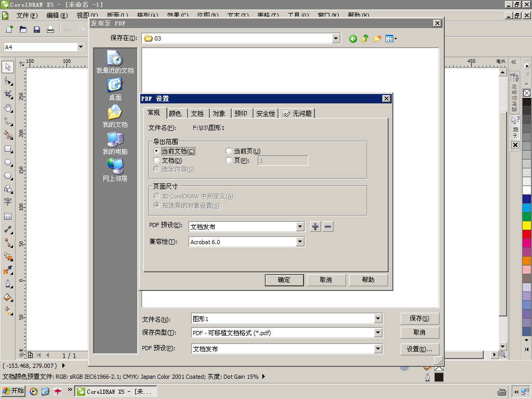This screenshot has width=532, height=399.
Task: Select the Ellipse tool
Action: (8, 163)
